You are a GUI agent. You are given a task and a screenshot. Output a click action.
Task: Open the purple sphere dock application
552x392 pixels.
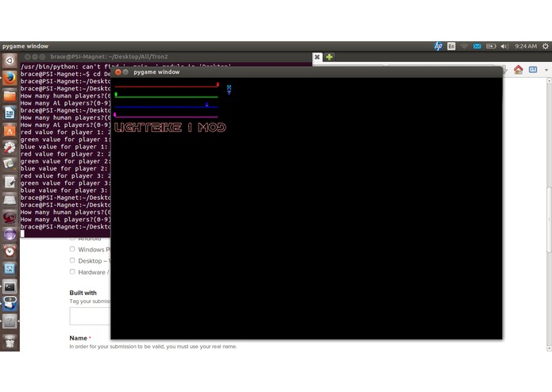click(x=10, y=234)
